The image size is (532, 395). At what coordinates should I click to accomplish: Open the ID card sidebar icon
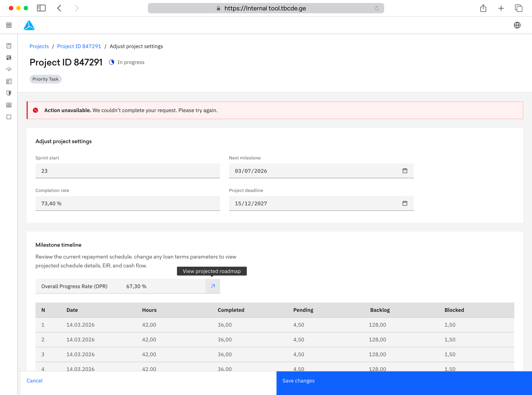[x=9, y=105]
